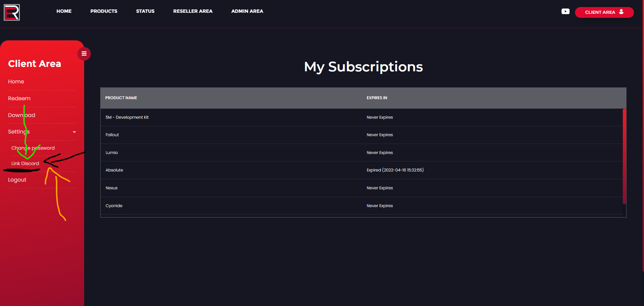Click the Product Name column header
The image size is (644, 306).
tap(121, 98)
